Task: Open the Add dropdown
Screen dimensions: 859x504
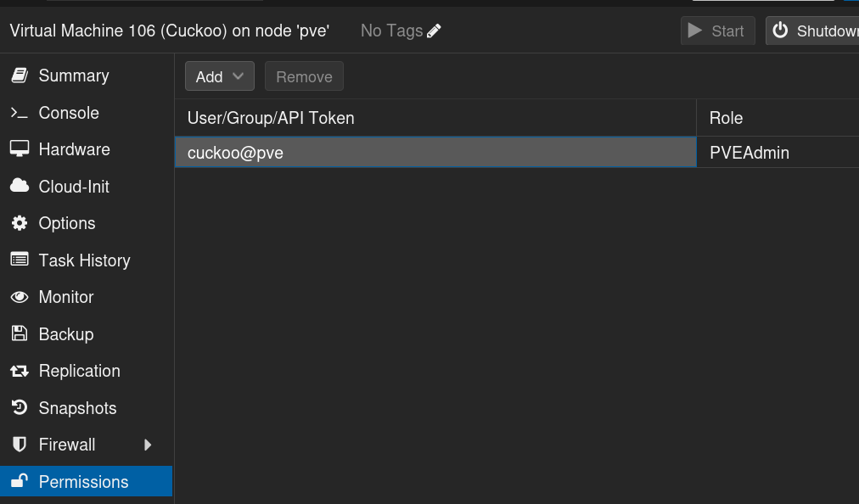Action: point(219,76)
